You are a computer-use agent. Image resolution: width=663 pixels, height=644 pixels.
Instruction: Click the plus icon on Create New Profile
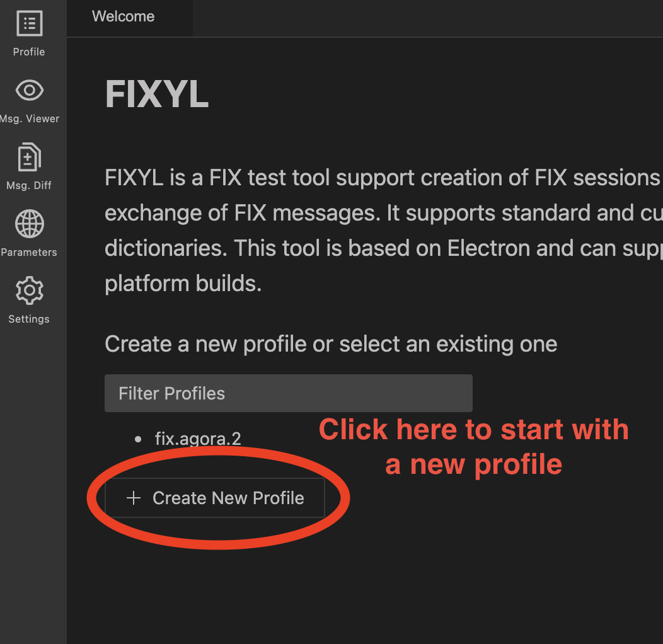(x=133, y=498)
